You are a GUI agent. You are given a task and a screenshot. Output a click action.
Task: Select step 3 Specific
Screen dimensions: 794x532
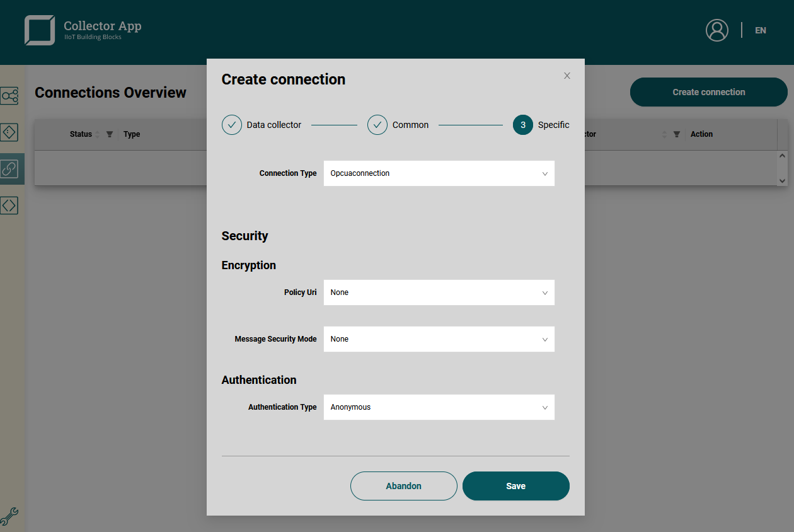523,125
